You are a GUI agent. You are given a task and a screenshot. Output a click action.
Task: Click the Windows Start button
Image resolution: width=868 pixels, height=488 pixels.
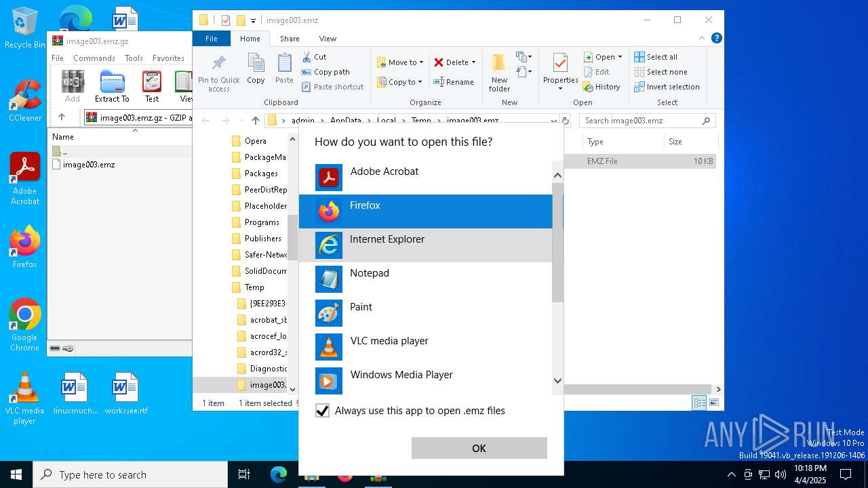tap(16, 474)
